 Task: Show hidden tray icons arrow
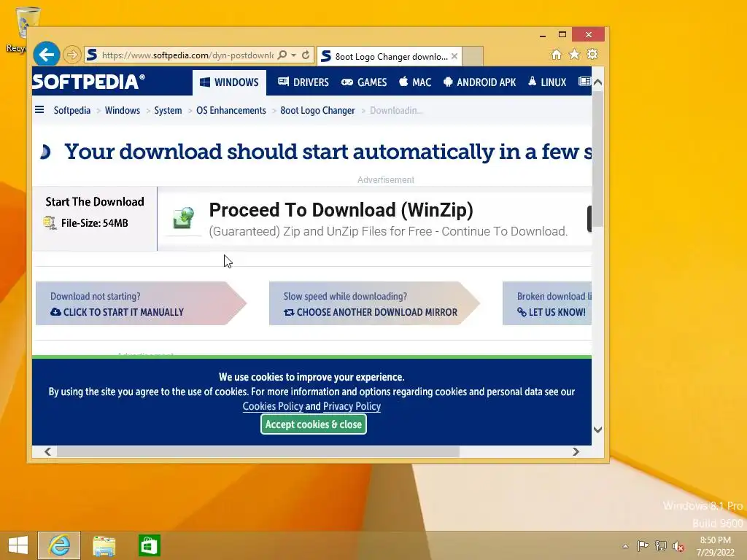click(x=625, y=546)
